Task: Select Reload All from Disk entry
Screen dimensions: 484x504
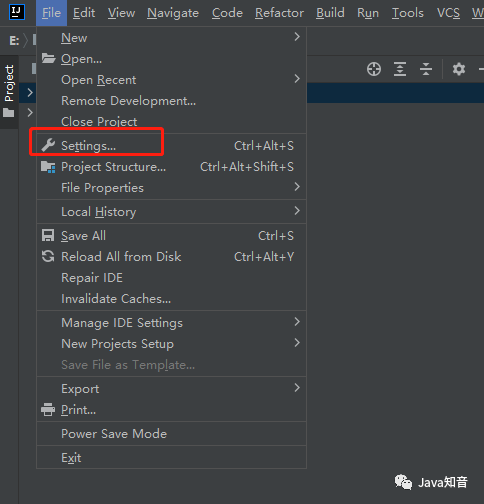Action: 171,257
